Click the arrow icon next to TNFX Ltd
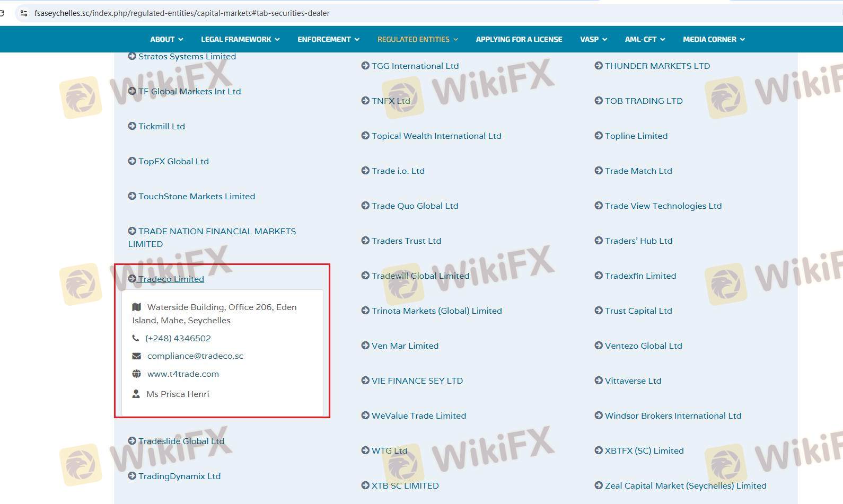This screenshot has width=843, height=504. (365, 101)
